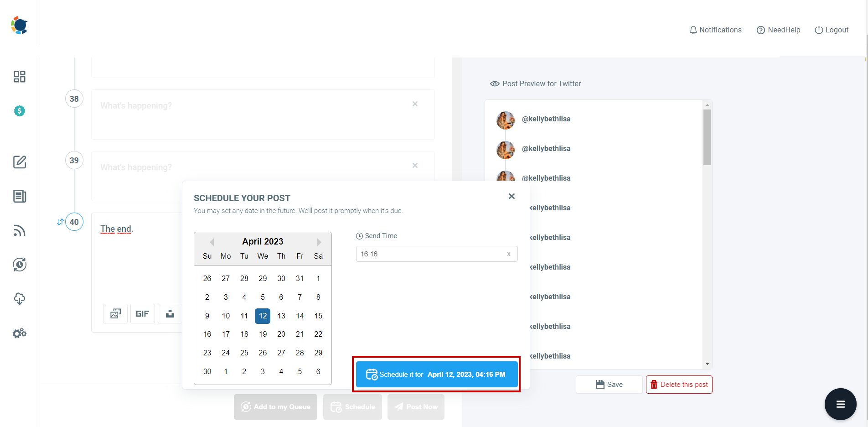Click Logout in the top bar
Screen dimensions: 868x427
pyautogui.click(x=832, y=30)
